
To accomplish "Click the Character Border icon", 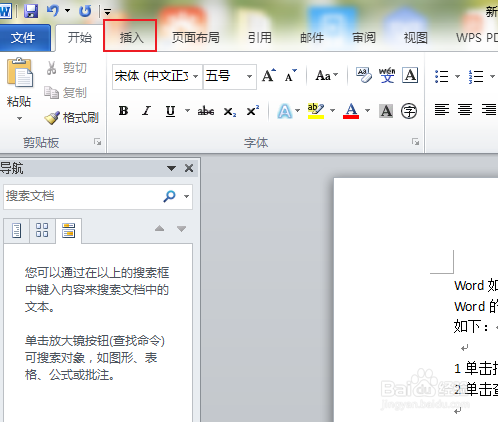I will click(x=410, y=75).
